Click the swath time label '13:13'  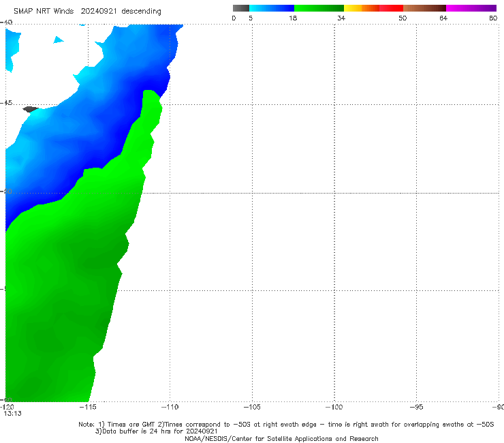coord(12,414)
